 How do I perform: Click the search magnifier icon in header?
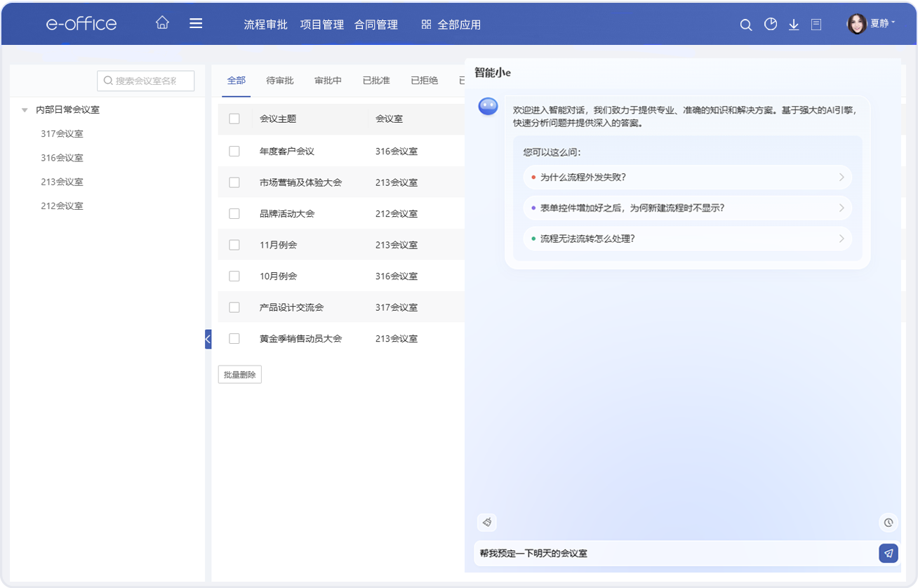click(746, 25)
